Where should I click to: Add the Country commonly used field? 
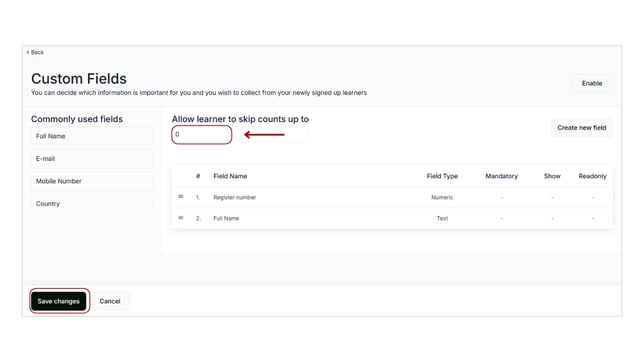[92, 204]
